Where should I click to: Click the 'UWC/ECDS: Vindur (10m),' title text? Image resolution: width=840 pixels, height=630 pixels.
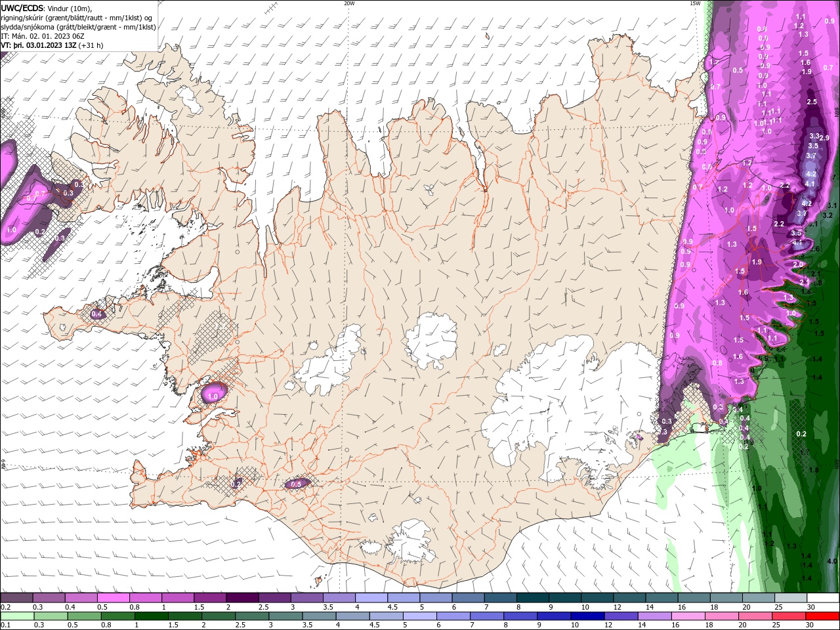pyautogui.click(x=47, y=9)
